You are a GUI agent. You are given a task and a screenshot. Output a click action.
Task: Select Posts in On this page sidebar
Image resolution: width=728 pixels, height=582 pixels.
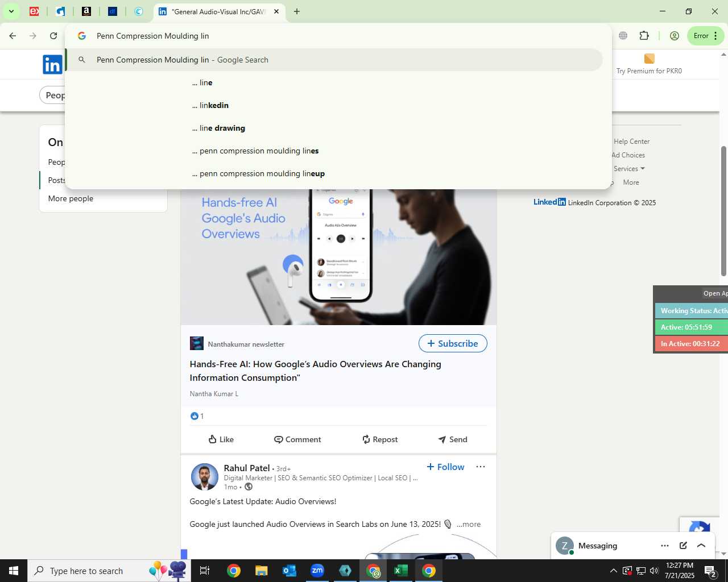[56, 180]
